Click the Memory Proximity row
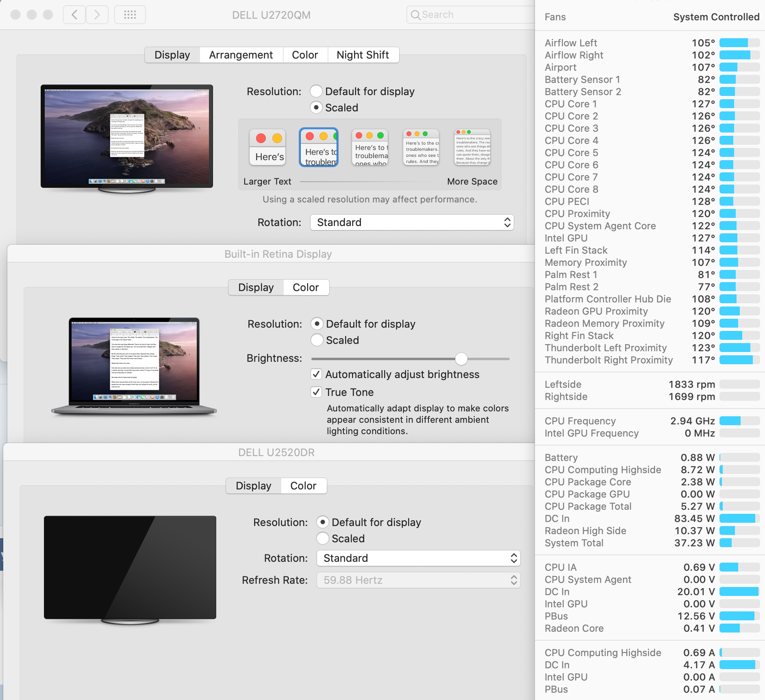Screen dimensions: 765x700 652,262
